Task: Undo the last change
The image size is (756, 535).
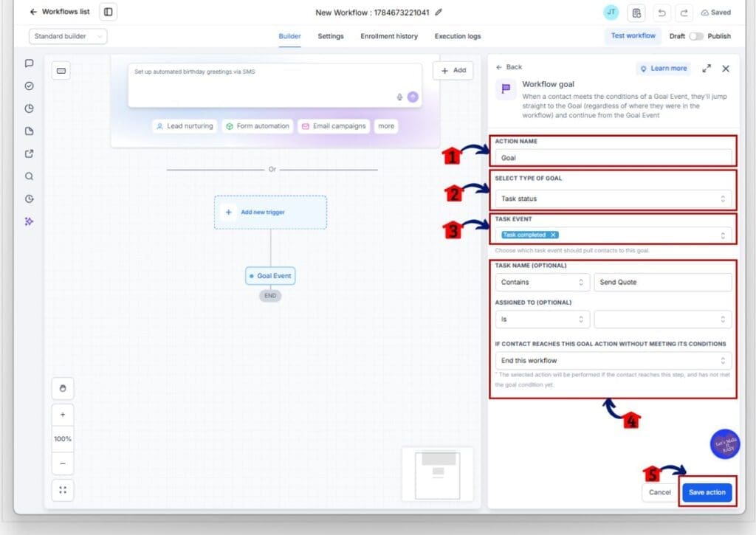Action: tap(662, 13)
